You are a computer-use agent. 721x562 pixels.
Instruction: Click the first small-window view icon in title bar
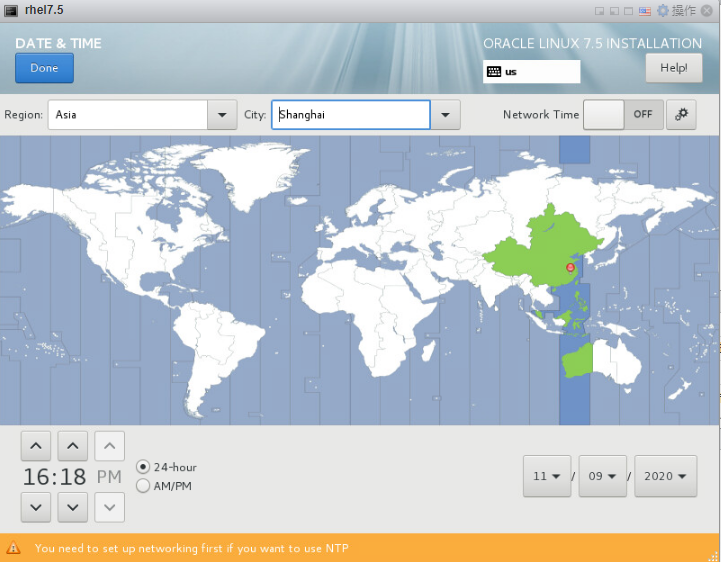599,11
